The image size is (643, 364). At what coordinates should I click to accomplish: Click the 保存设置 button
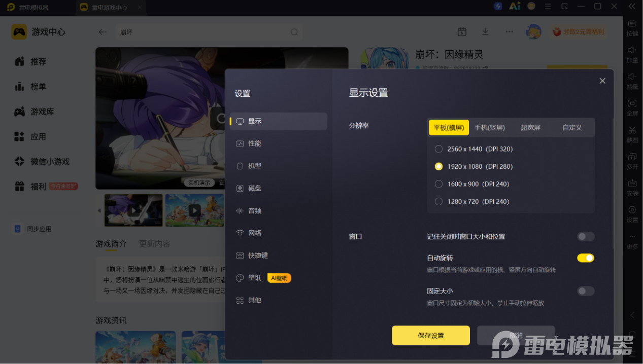click(431, 336)
